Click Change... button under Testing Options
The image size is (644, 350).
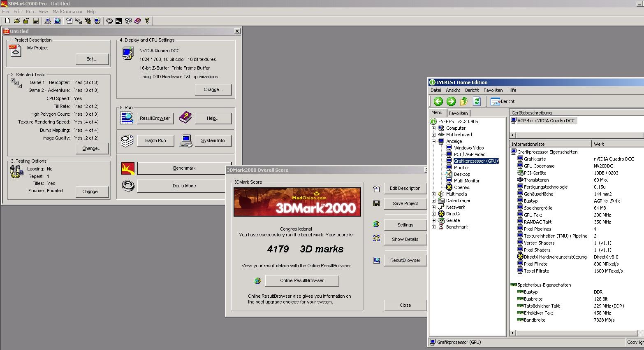point(92,191)
